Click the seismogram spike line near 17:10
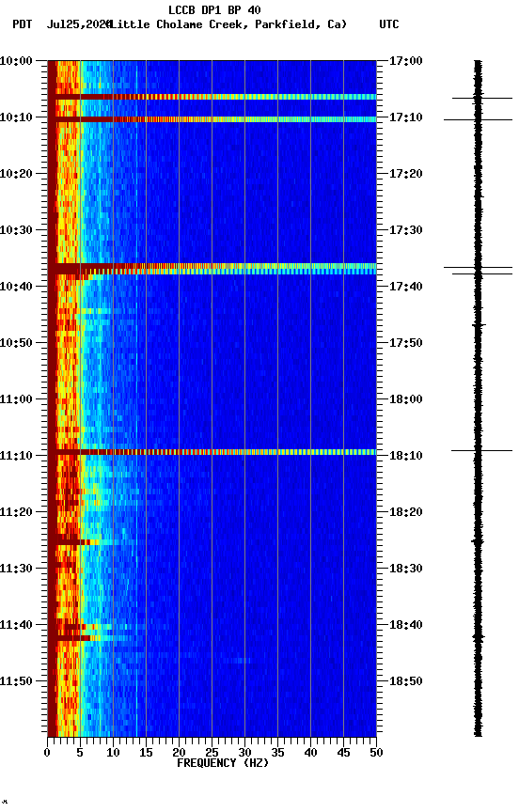 pyautogui.click(x=478, y=119)
